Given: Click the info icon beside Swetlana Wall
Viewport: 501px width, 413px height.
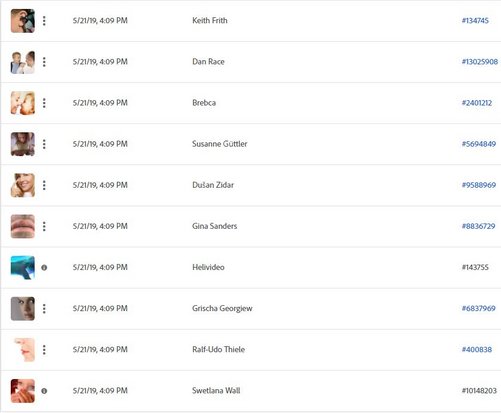Looking at the screenshot, I should tap(44, 391).
